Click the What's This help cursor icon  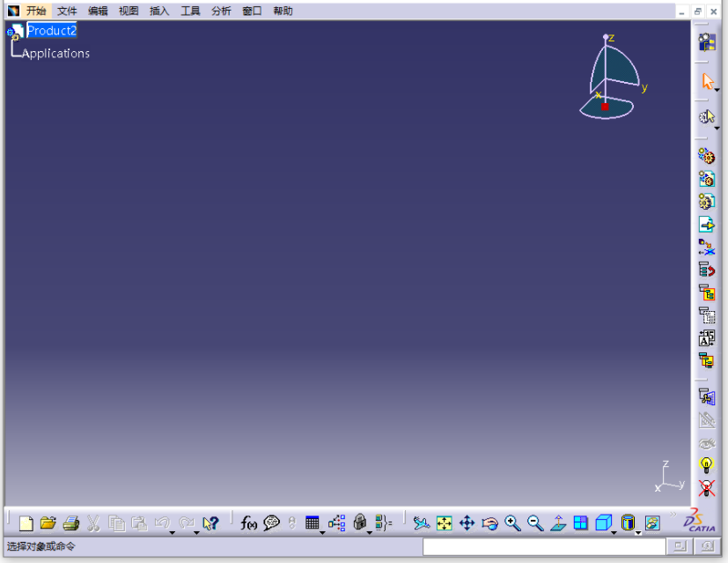pyautogui.click(x=210, y=523)
